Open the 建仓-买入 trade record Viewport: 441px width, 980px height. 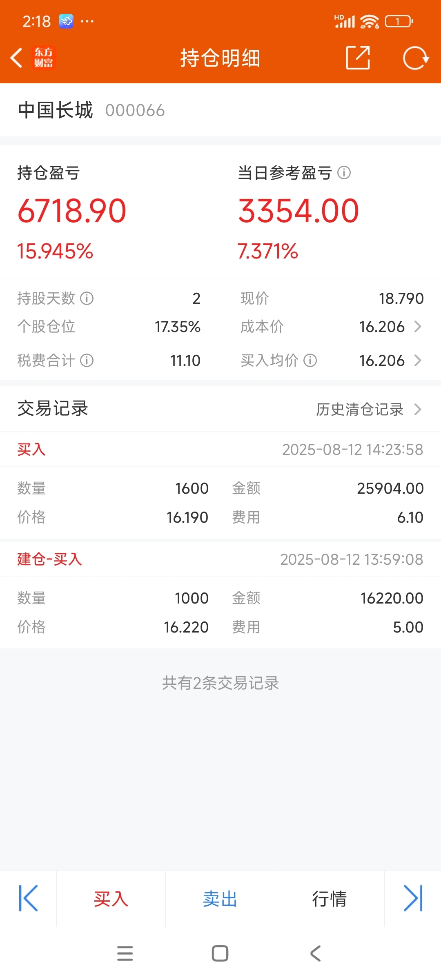[220, 595]
